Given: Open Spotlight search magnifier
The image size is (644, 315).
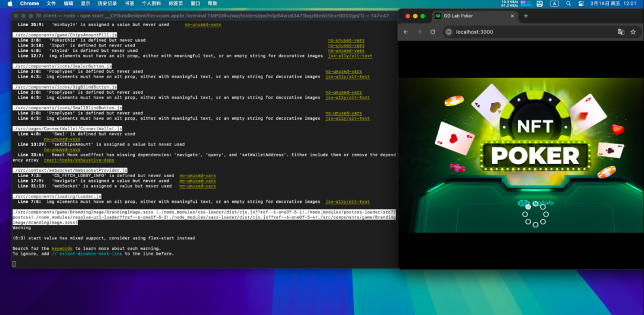Looking at the screenshot, I should click(x=568, y=4).
